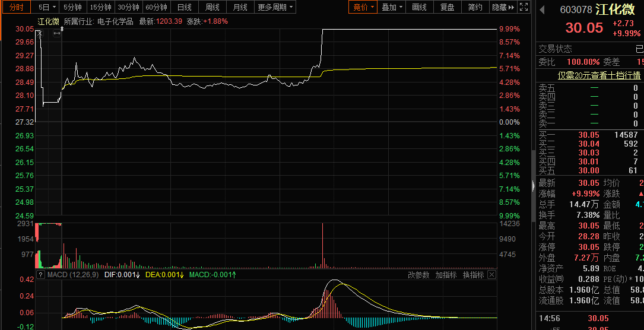Click the left arrow beside stock code 603078
The image size is (644, 330).
point(543,9)
